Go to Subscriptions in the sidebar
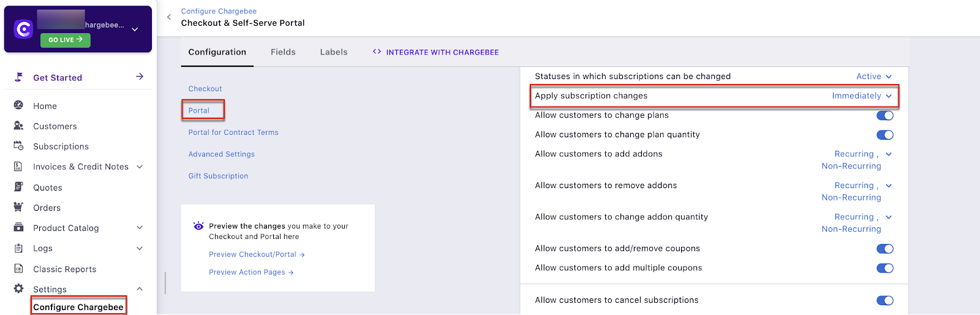This screenshot has height=315, width=980. [61, 146]
